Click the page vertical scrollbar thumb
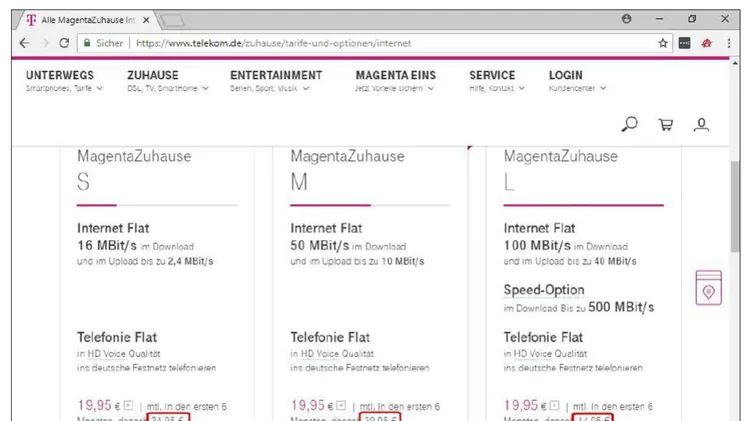Screen dimensions: 750x421 735,206
